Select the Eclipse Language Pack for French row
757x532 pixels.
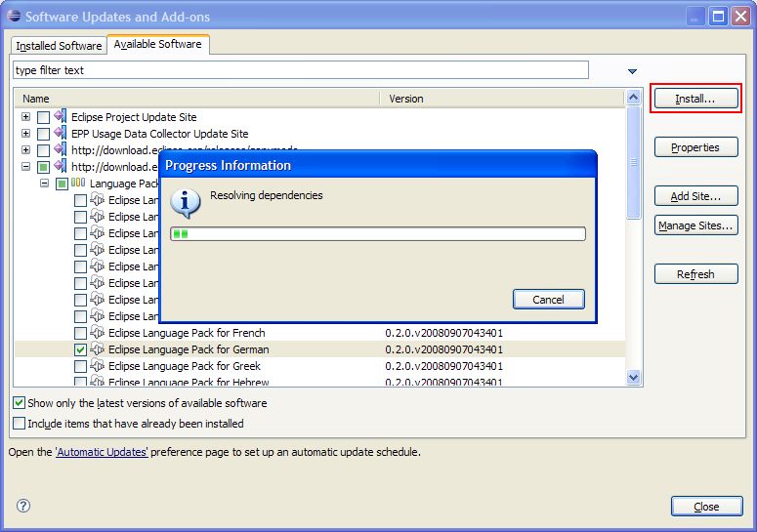319,333
